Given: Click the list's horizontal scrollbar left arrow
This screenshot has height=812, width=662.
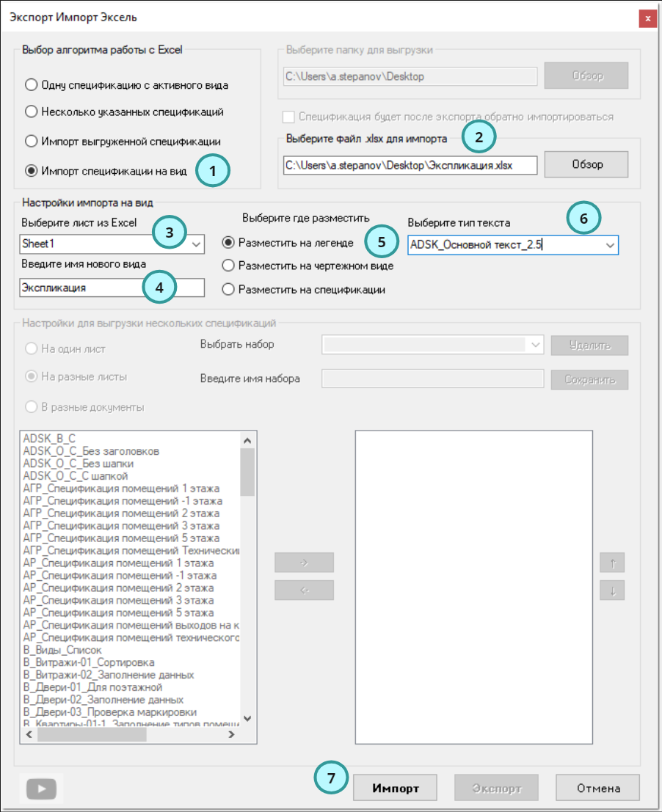Looking at the screenshot, I should pos(29,734).
